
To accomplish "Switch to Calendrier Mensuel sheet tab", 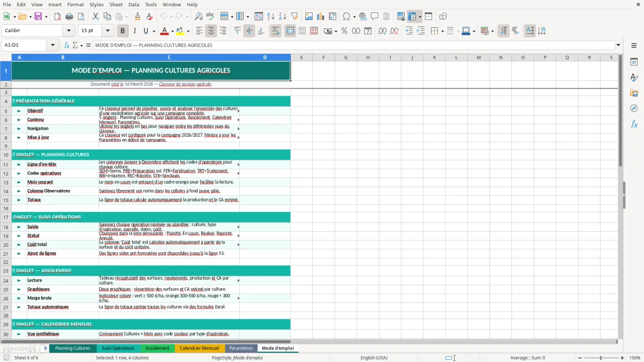I will point(199,348).
